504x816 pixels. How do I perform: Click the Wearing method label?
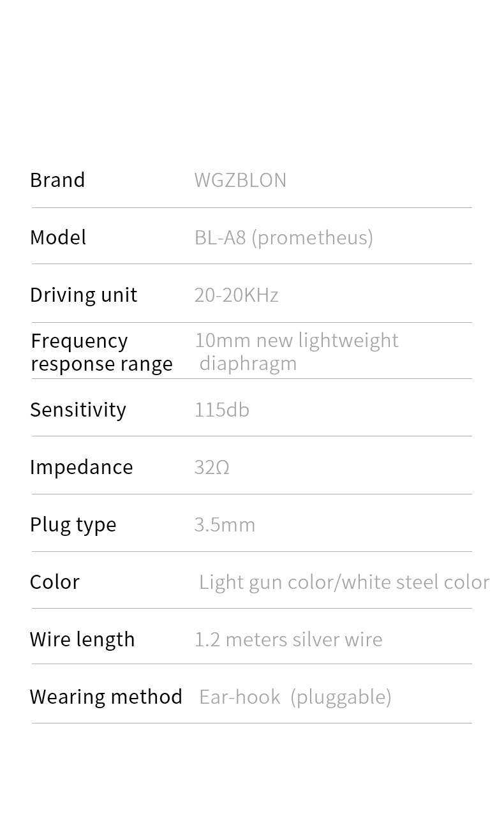(x=106, y=697)
